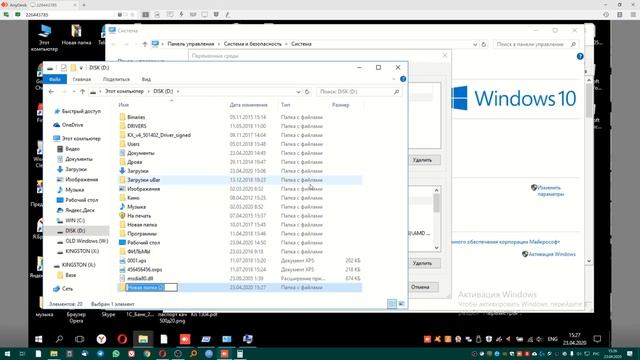Select the Binaries folder icon
The width and height of the screenshot is (640, 360).
pyautogui.click(x=122, y=117)
